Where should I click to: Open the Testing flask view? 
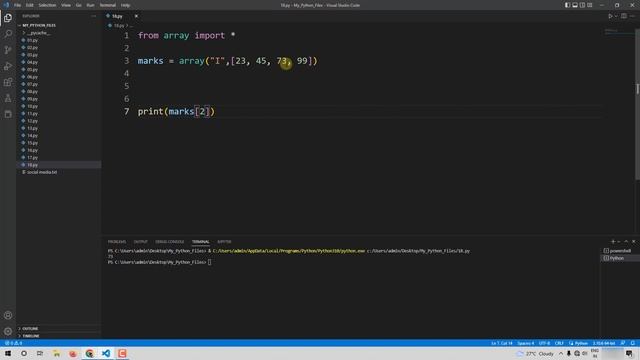click(8, 98)
